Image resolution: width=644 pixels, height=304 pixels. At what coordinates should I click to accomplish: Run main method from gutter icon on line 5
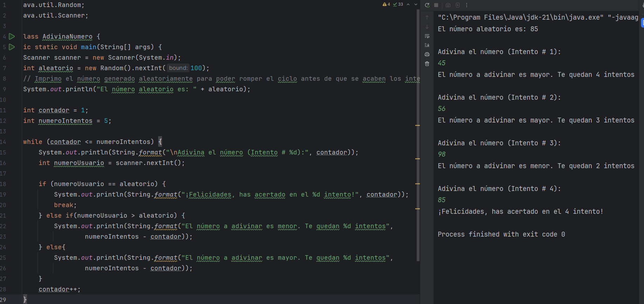(12, 47)
